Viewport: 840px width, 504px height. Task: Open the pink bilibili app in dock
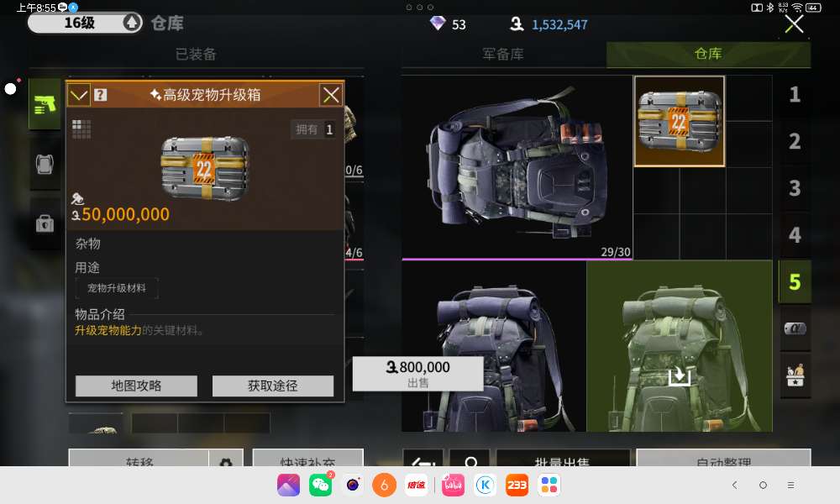[453, 485]
